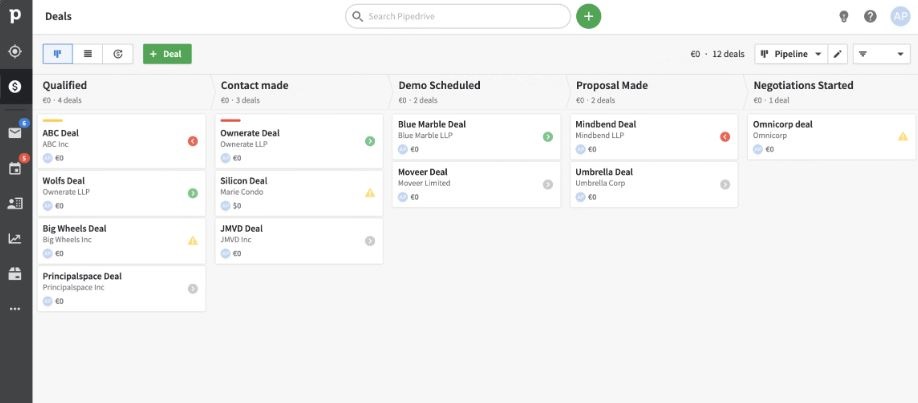Click the green quick add plus button
This screenshot has height=403, width=918.
click(x=588, y=16)
